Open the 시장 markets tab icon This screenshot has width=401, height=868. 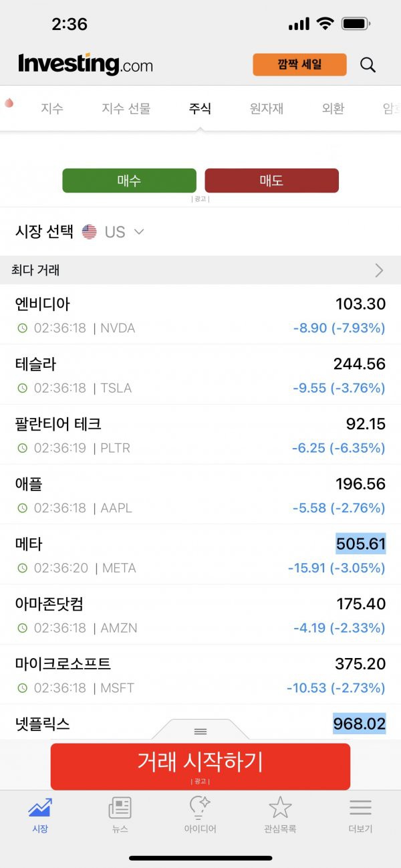tap(40, 808)
